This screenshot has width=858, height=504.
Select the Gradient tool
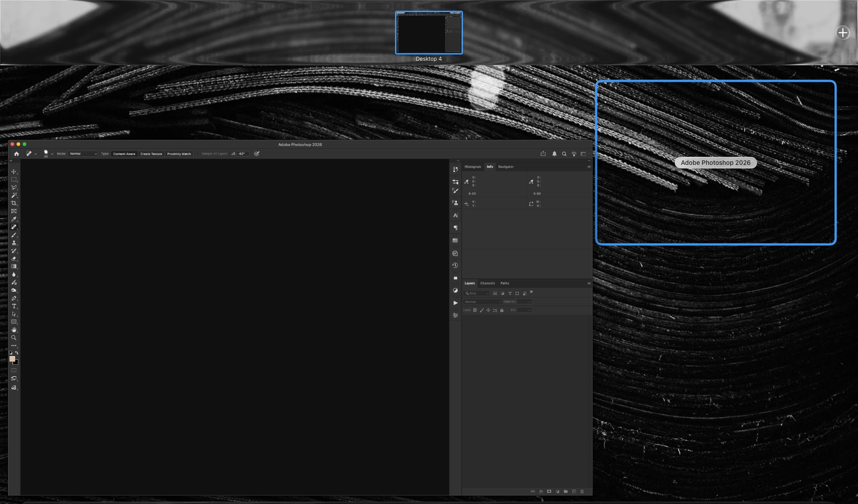coord(14,267)
